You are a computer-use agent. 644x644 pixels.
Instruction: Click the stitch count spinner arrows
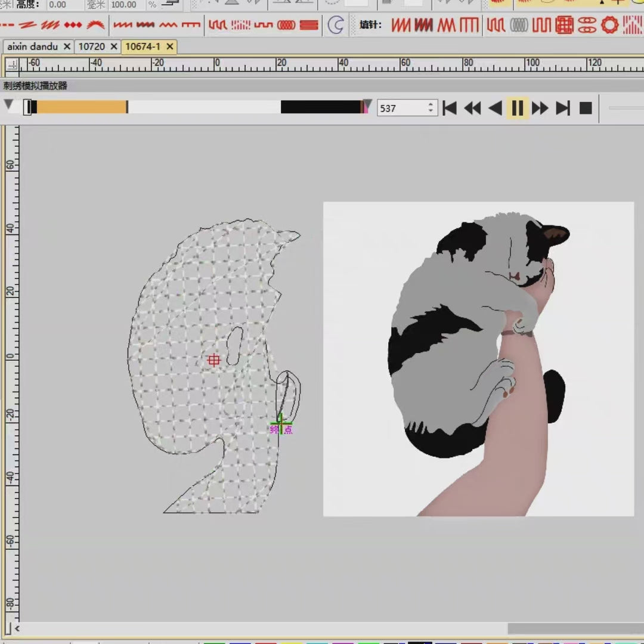pos(431,108)
